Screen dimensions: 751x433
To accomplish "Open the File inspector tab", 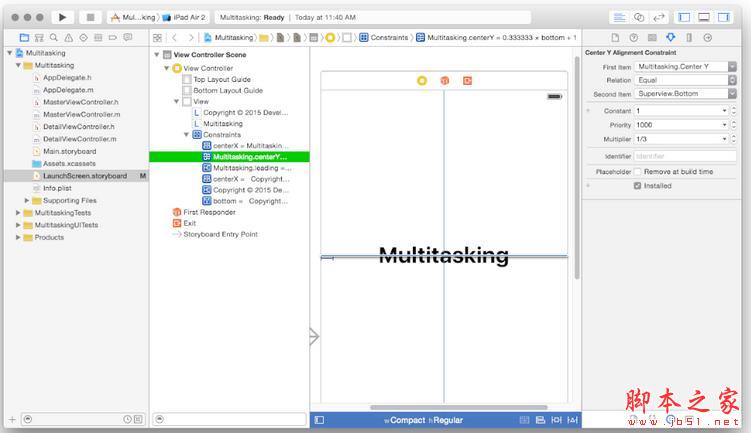I will click(x=615, y=37).
